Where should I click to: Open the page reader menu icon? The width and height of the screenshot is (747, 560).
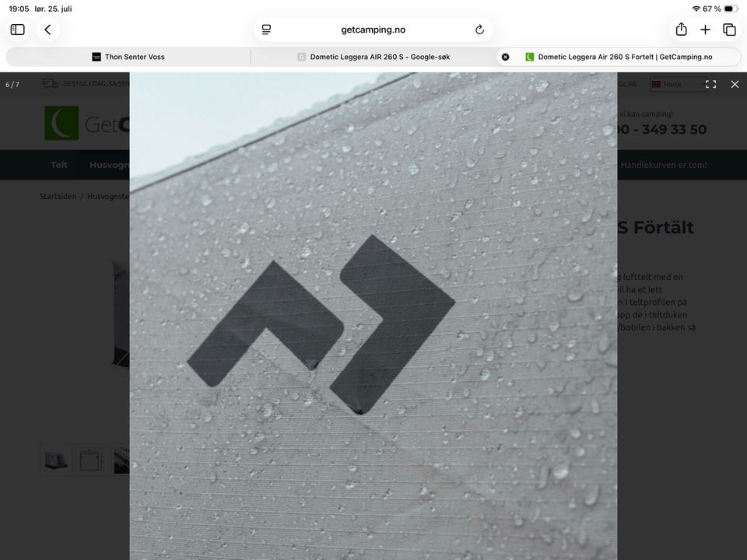(x=266, y=30)
